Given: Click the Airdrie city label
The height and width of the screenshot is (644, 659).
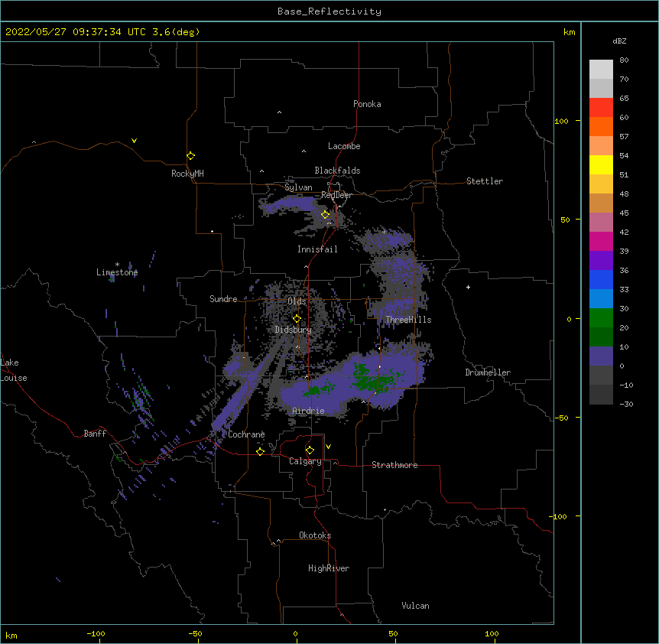Looking at the screenshot, I should (x=309, y=411).
